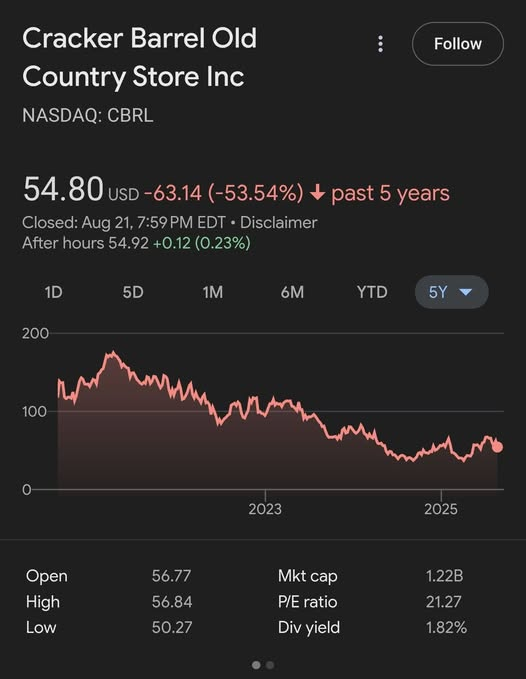Select the 5D time range
The width and height of the screenshot is (526, 679).
pyautogui.click(x=133, y=292)
